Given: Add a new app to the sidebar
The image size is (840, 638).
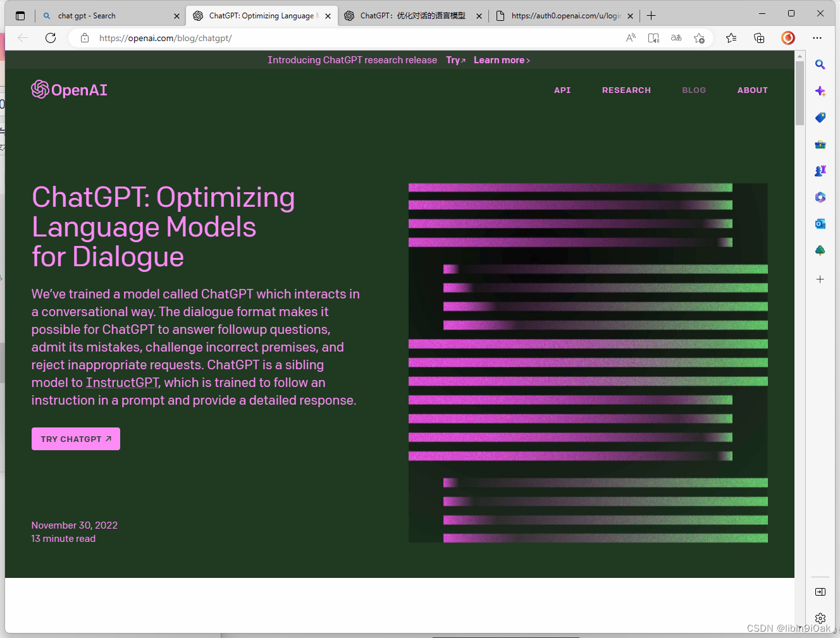Looking at the screenshot, I should (820, 279).
